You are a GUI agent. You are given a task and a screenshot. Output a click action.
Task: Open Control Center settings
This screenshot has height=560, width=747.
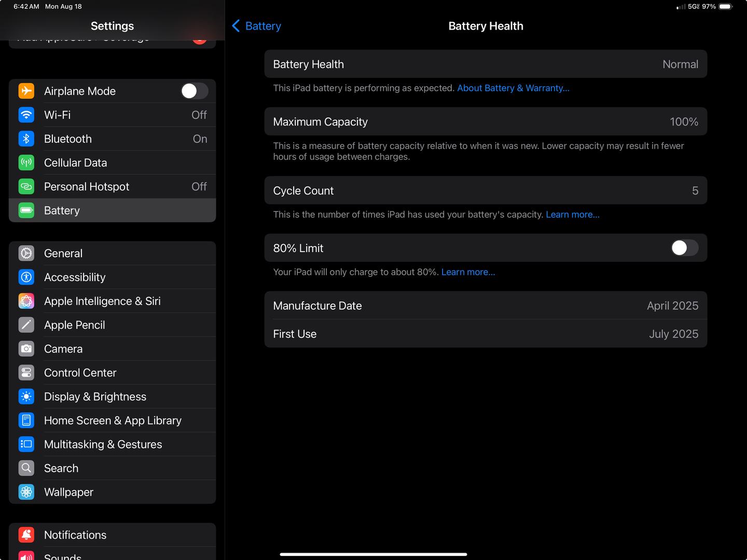click(x=113, y=372)
